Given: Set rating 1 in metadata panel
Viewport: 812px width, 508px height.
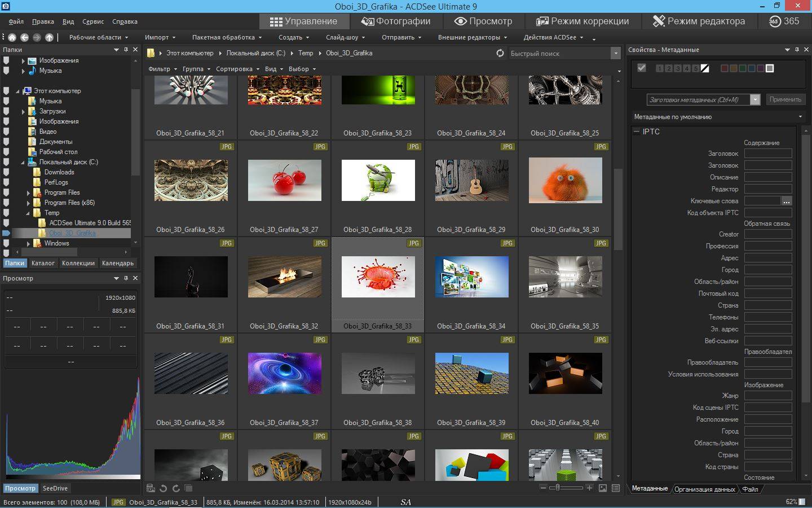Looking at the screenshot, I should [660, 68].
